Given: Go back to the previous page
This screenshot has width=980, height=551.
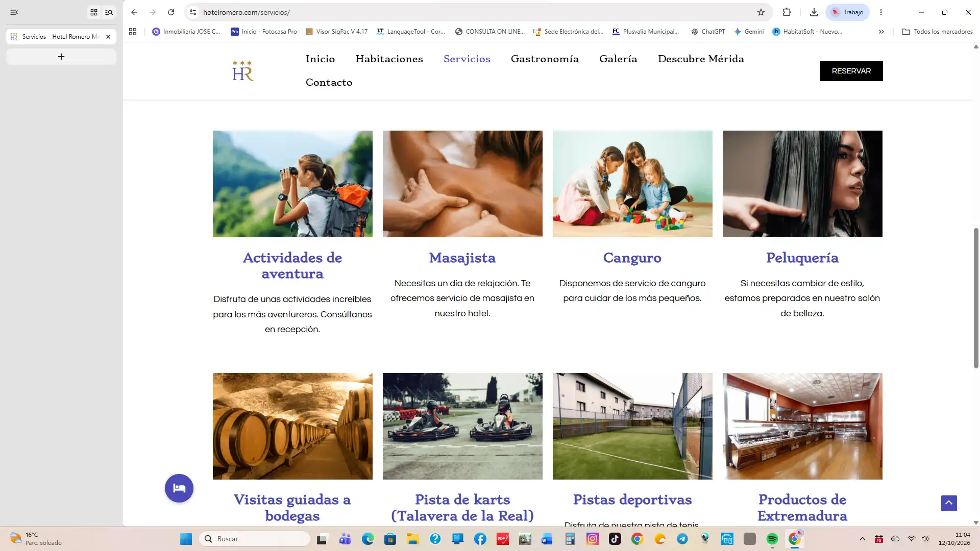Looking at the screenshot, I should point(134,12).
